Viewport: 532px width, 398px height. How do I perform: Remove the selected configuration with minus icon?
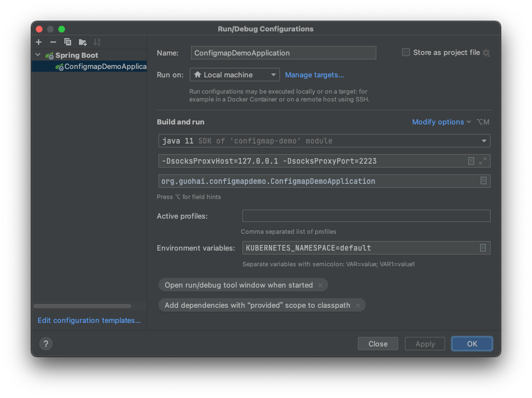(x=53, y=42)
